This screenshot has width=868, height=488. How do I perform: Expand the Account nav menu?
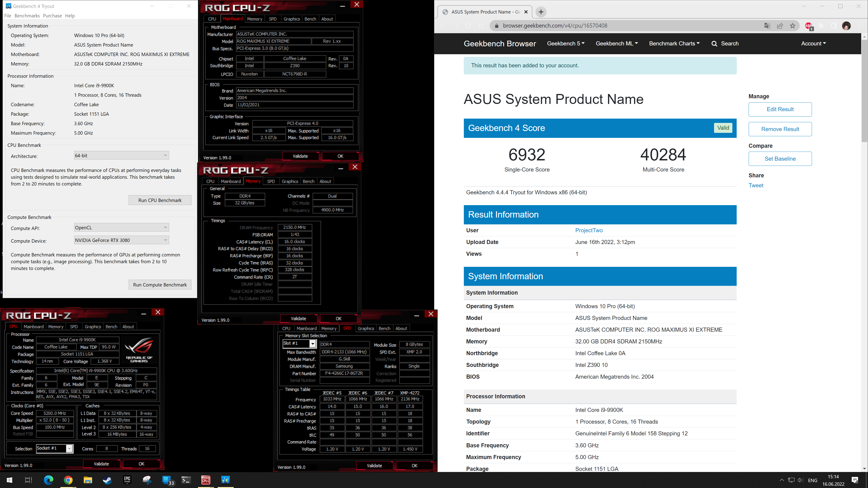(814, 43)
